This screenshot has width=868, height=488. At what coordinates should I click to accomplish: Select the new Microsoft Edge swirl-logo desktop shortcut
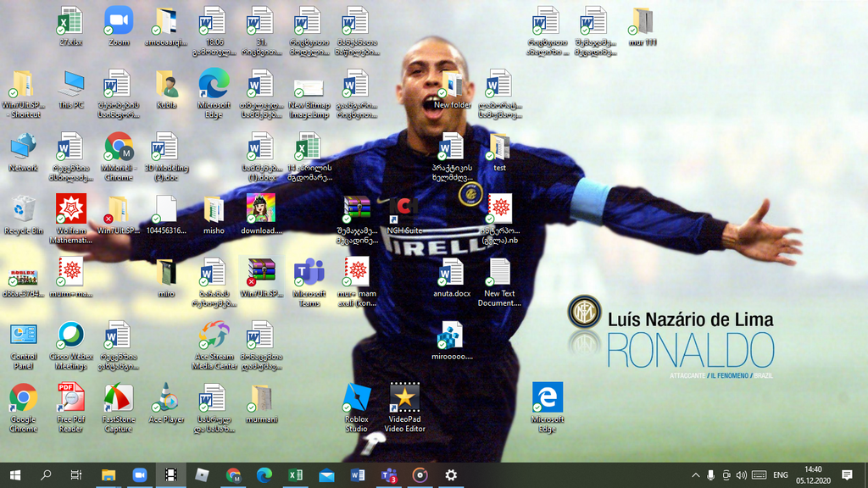pyautogui.click(x=214, y=94)
